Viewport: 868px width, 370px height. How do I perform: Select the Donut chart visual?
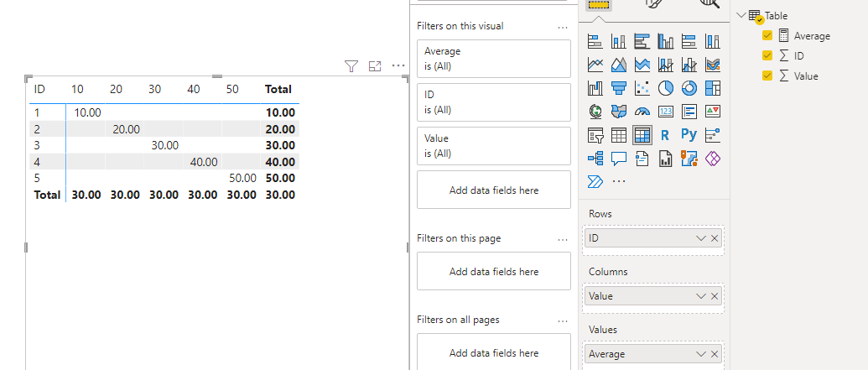[689, 88]
